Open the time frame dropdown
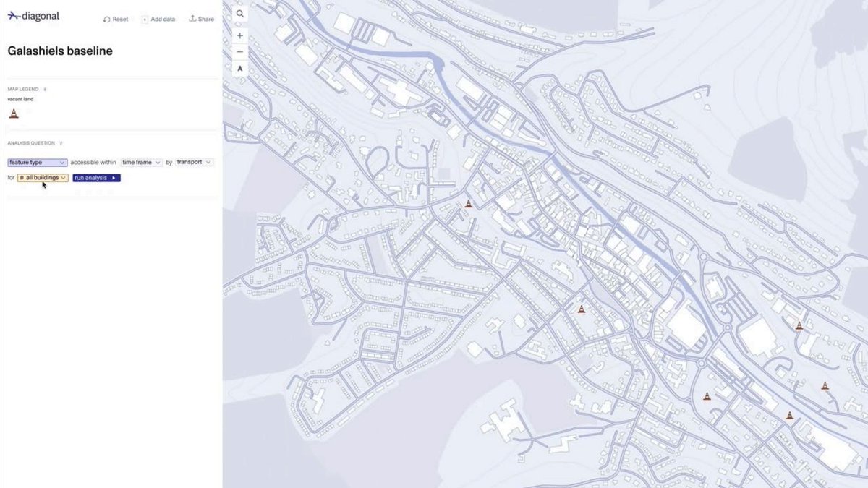 click(142, 162)
